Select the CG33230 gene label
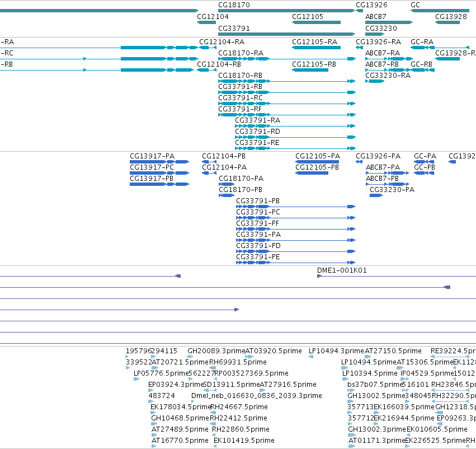 (381, 29)
